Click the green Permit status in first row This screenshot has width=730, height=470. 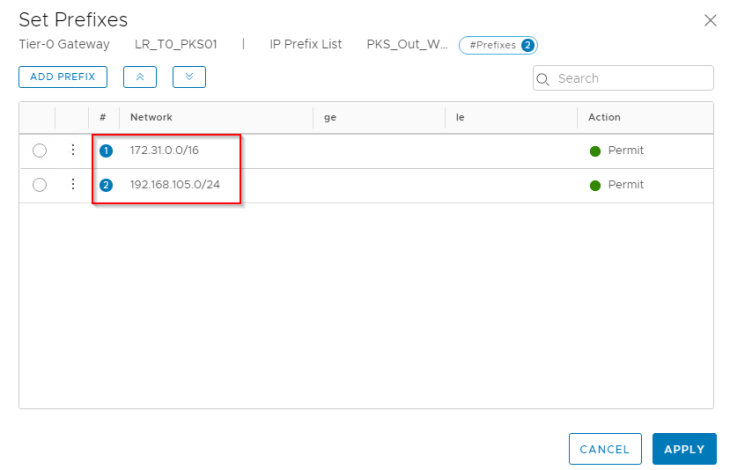(617, 151)
